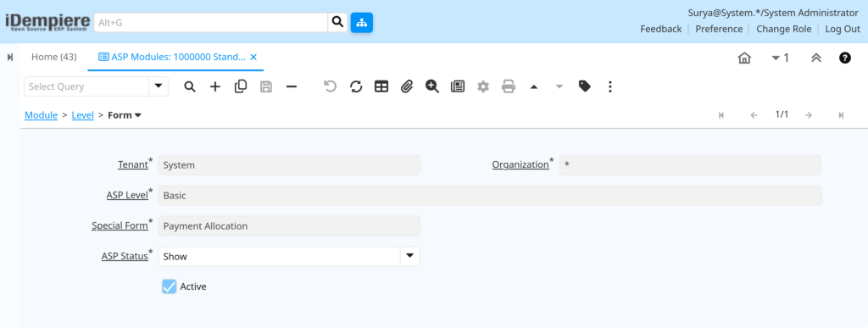Screen dimensions: 868x328
Task: Click the Log Out link
Action: [843, 29]
